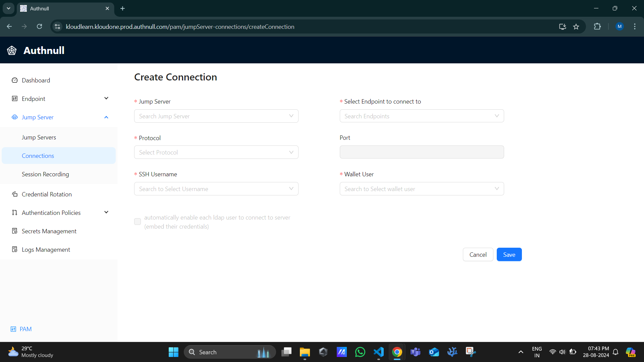Click the Jump Server icon in sidebar

[x=15, y=117]
